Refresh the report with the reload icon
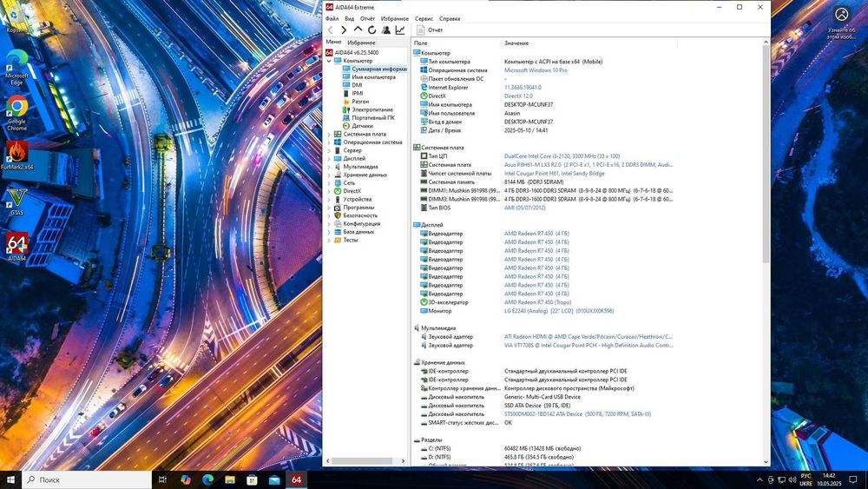Screen dimensions: 868x489 (372, 30)
